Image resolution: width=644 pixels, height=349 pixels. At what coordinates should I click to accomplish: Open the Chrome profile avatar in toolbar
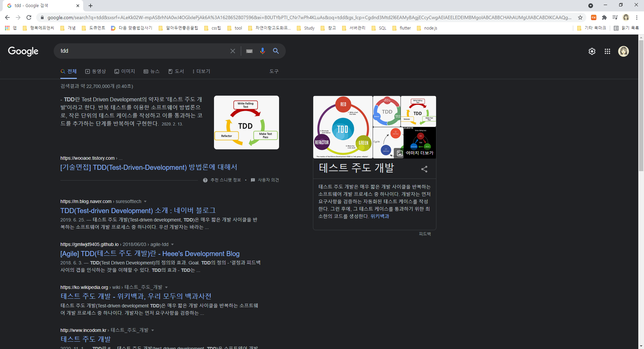tap(626, 17)
